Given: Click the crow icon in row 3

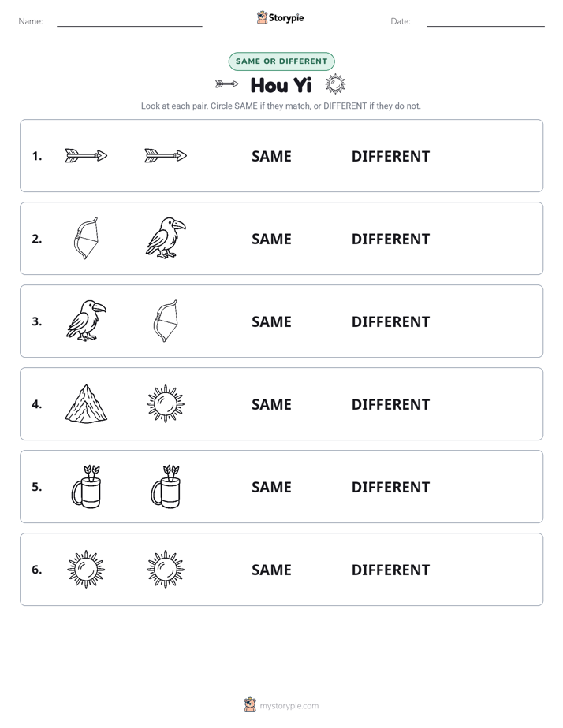Looking at the screenshot, I should [x=86, y=321].
